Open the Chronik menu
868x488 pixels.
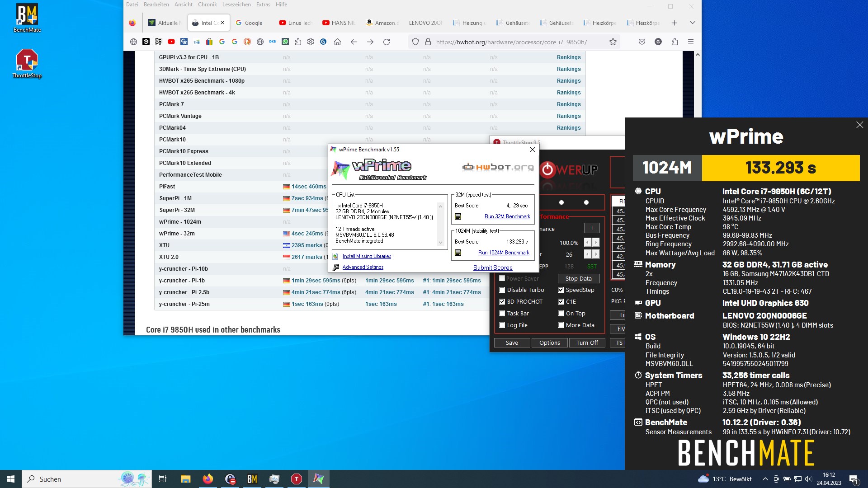point(208,5)
